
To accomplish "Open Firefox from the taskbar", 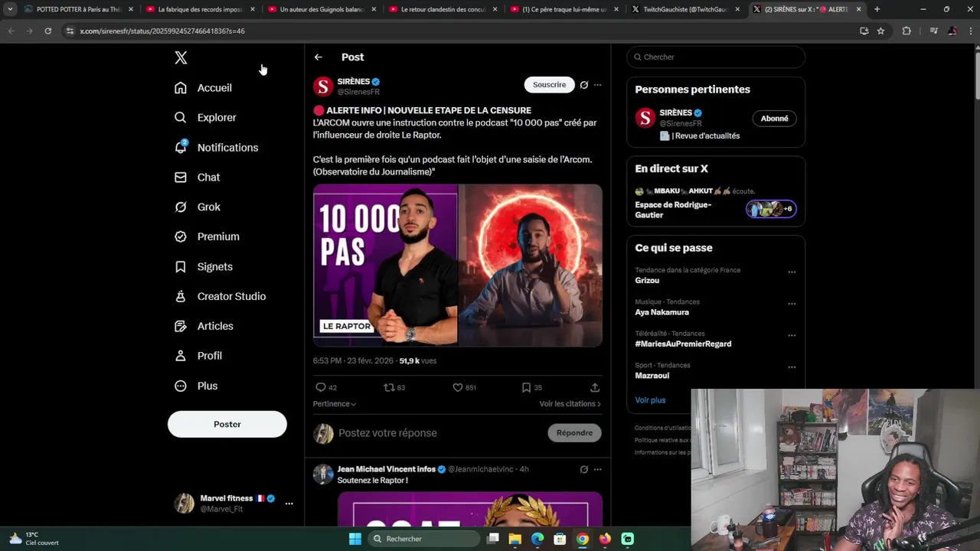I will click(x=605, y=539).
